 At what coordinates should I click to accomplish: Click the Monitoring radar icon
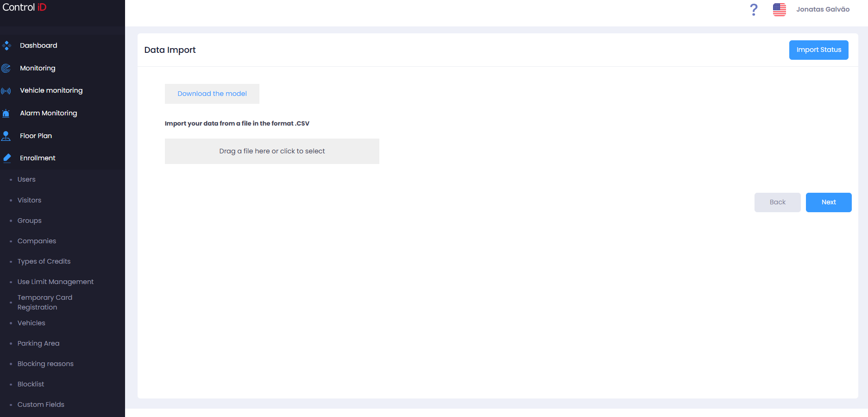[x=6, y=68]
